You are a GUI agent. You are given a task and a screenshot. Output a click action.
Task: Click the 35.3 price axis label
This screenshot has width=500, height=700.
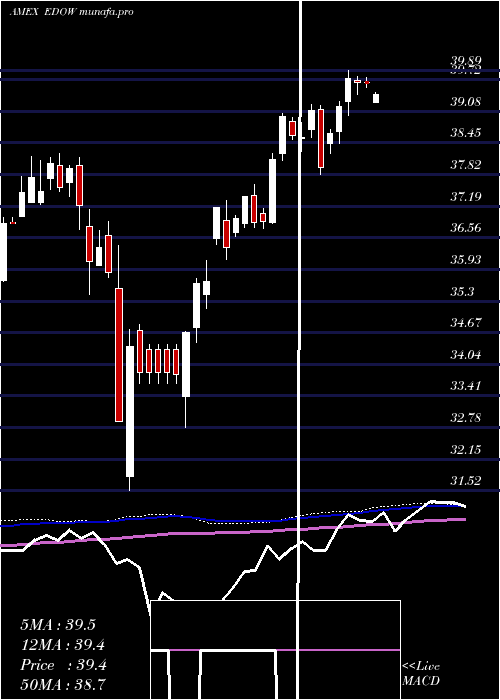click(462, 292)
